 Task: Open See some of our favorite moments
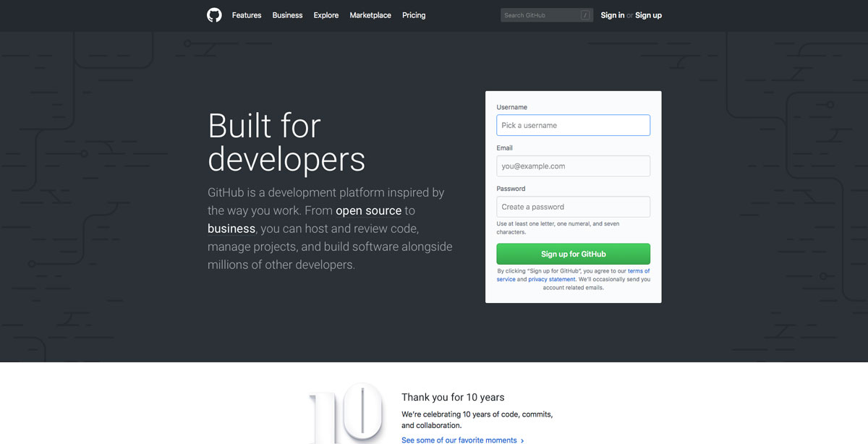click(463, 440)
